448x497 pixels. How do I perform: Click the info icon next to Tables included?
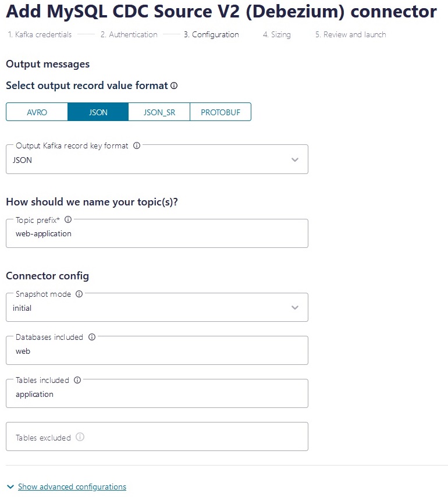(x=77, y=380)
